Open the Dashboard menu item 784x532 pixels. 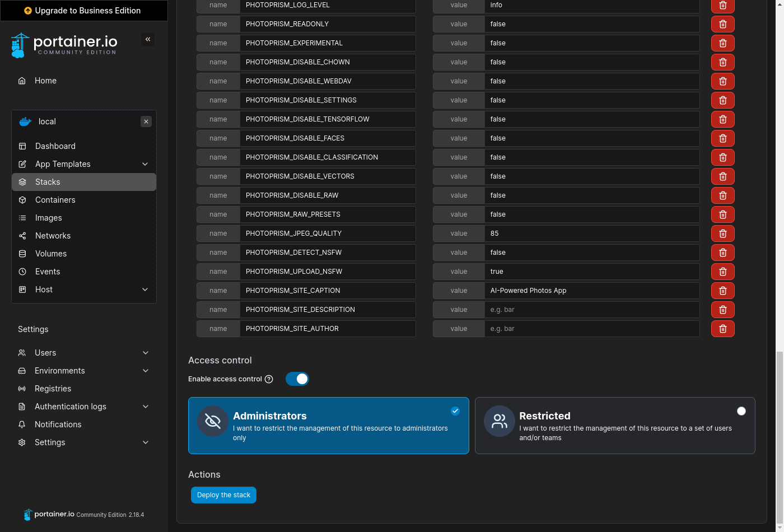point(55,146)
